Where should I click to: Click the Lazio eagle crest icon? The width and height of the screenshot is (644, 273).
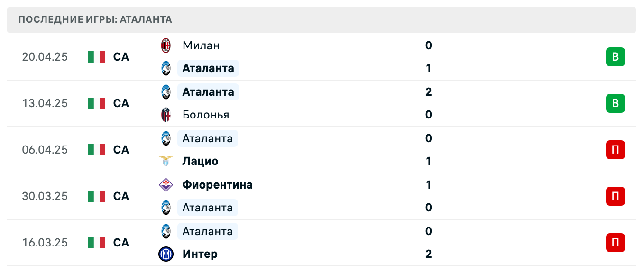tap(166, 161)
